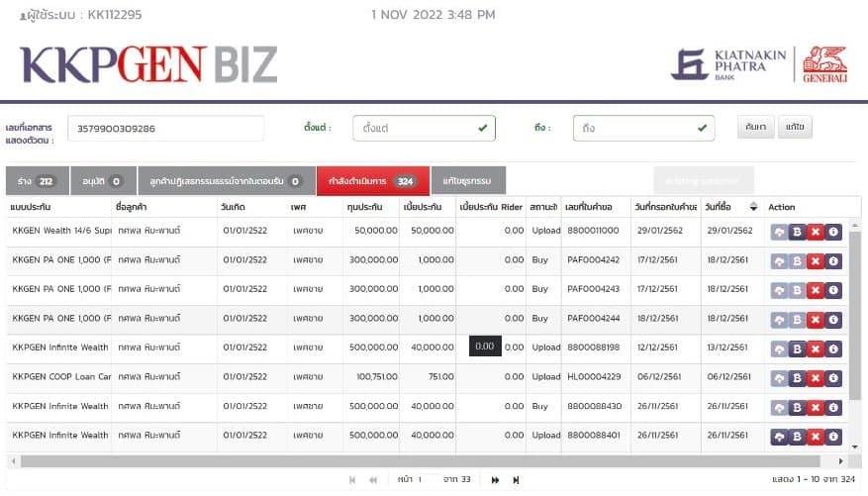868x496 pixels.
Task: Switch to the ร่าง 212 tab
Action: [x=36, y=181]
